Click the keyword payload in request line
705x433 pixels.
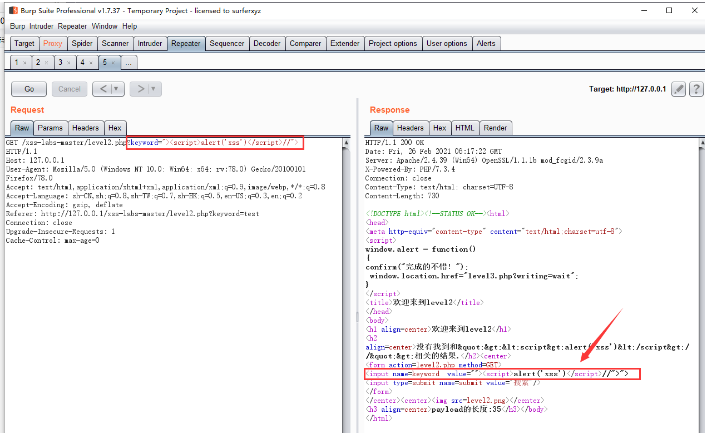click(215, 143)
